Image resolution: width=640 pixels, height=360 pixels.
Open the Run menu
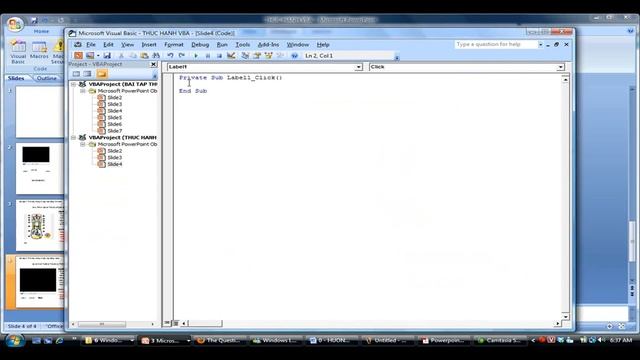click(222, 44)
